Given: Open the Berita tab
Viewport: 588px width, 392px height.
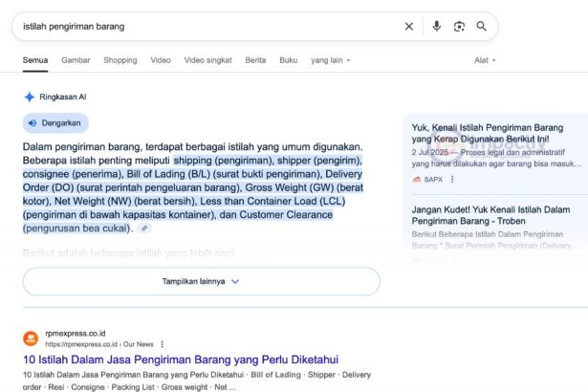Looking at the screenshot, I should [255, 60].
